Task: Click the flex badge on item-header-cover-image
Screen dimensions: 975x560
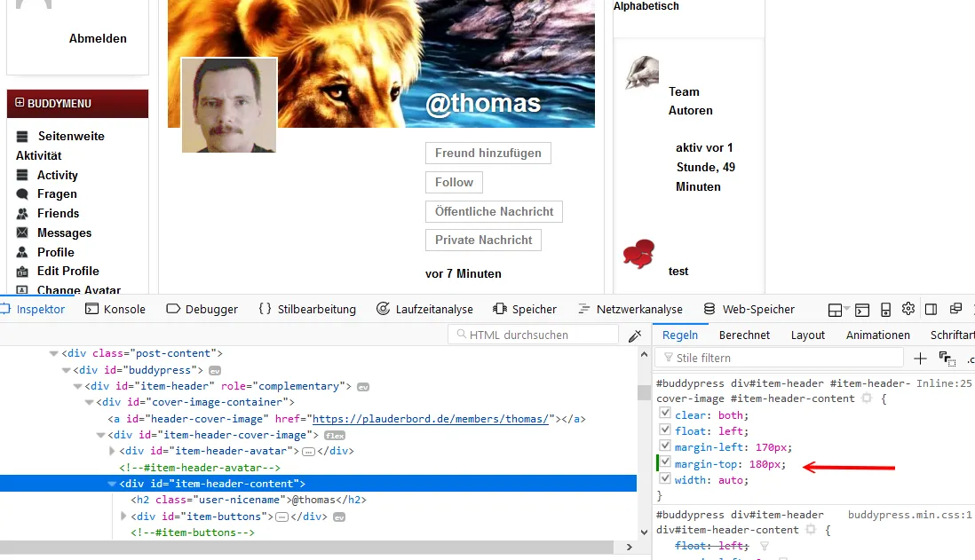Action: (x=335, y=435)
